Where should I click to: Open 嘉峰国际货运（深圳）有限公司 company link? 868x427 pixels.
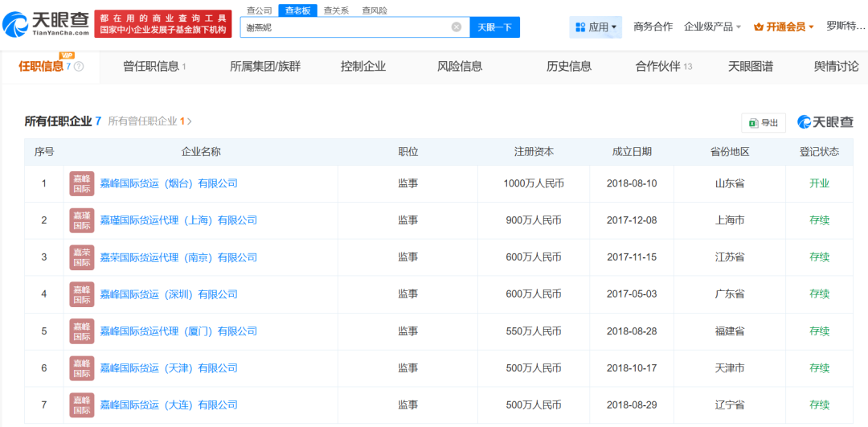point(169,294)
